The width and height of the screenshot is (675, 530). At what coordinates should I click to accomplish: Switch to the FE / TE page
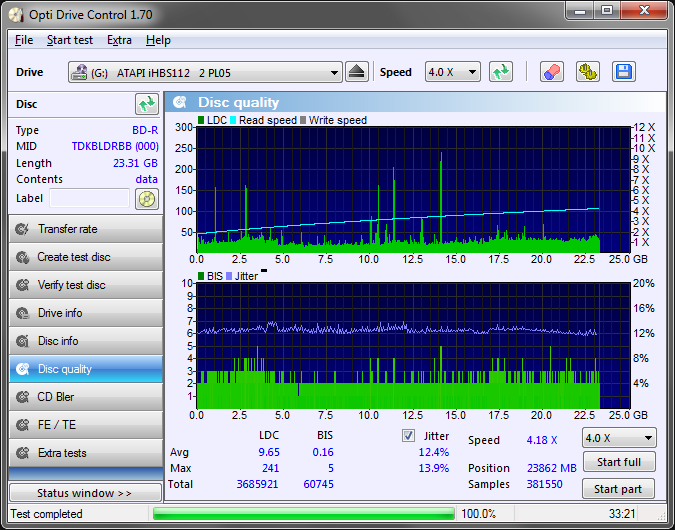86,425
